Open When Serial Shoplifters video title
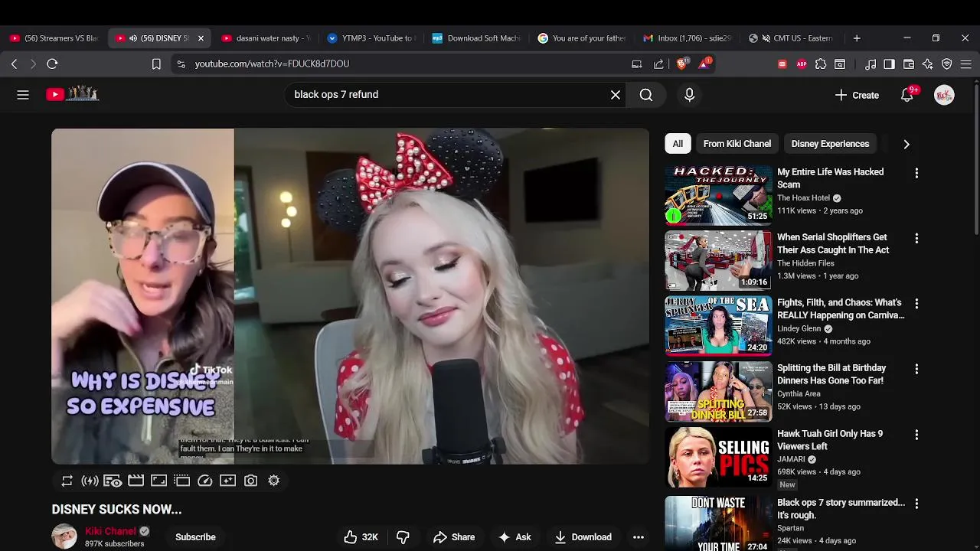Viewport: 980px width, 551px height. (x=833, y=243)
